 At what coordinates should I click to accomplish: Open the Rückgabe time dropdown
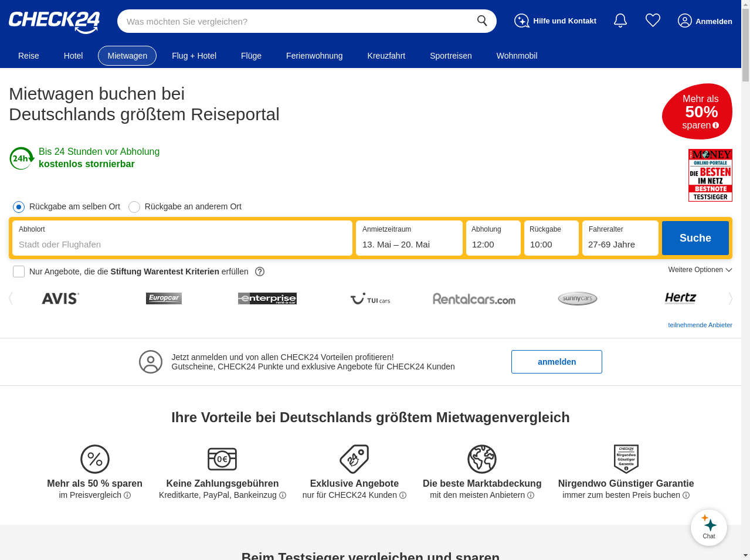pyautogui.click(x=551, y=238)
